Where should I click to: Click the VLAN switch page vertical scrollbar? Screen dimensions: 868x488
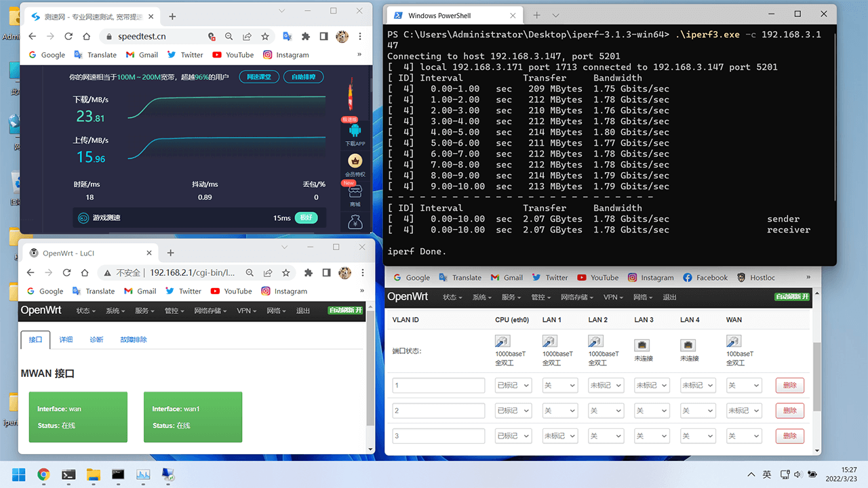(x=817, y=376)
